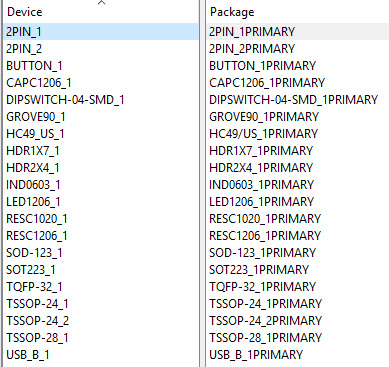This screenshot has width=389, height=367.
Task: Pick DIPSWITCH-04-SMD_1 from the device list
Action: tap(101, 100)
